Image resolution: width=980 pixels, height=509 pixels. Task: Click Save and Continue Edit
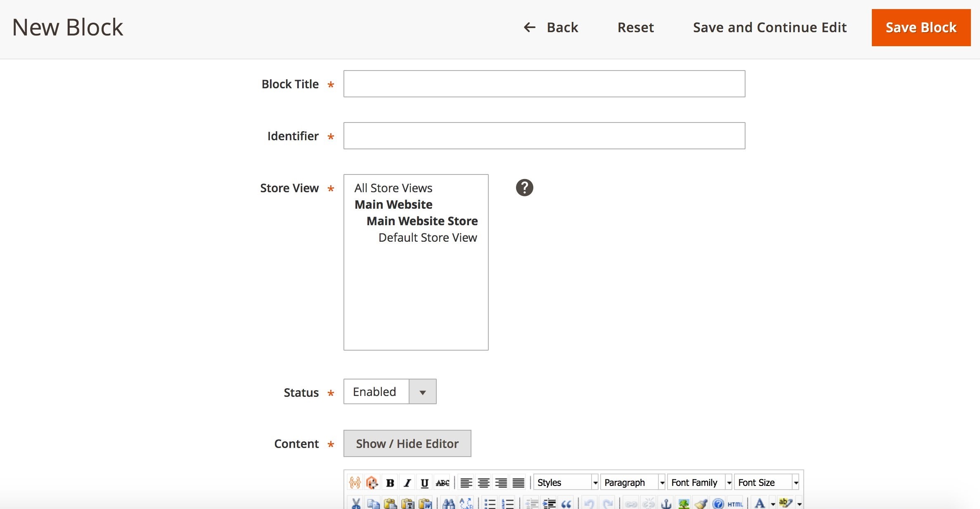(x=769, y=27)
